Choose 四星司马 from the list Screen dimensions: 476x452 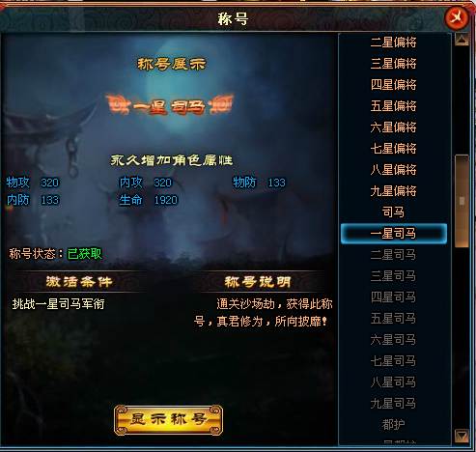click(x=393, y=297)
